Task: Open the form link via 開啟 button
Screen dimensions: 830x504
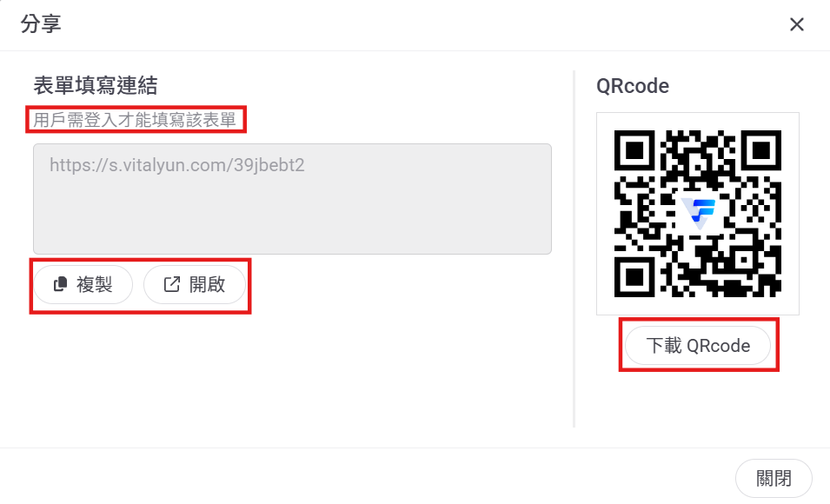Action: (195, 285)
